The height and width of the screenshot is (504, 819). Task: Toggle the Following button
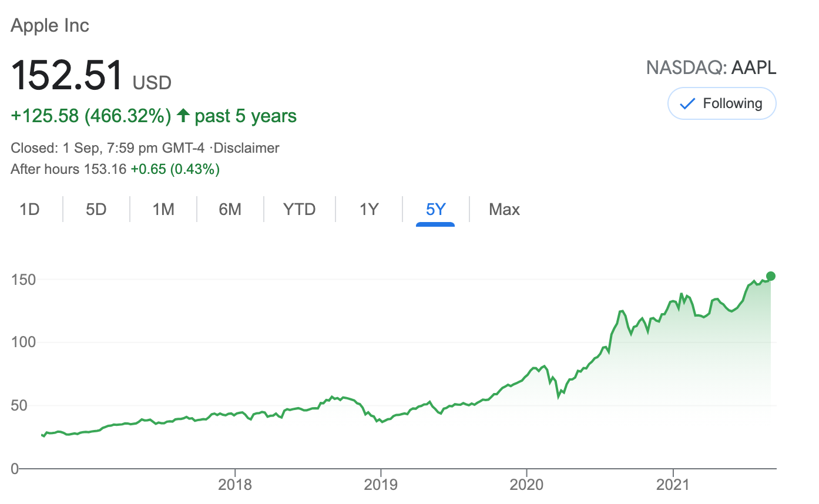pyautogui.click(x=721, y=104)
